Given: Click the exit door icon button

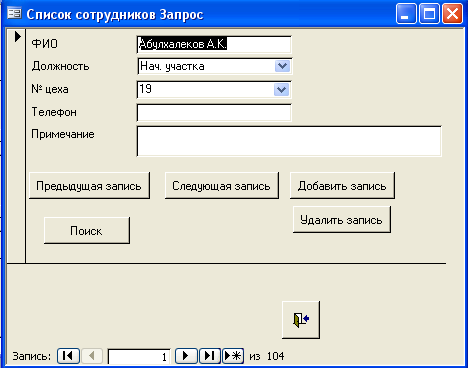Looking at the screenshot, I should [x=301, y=320].
